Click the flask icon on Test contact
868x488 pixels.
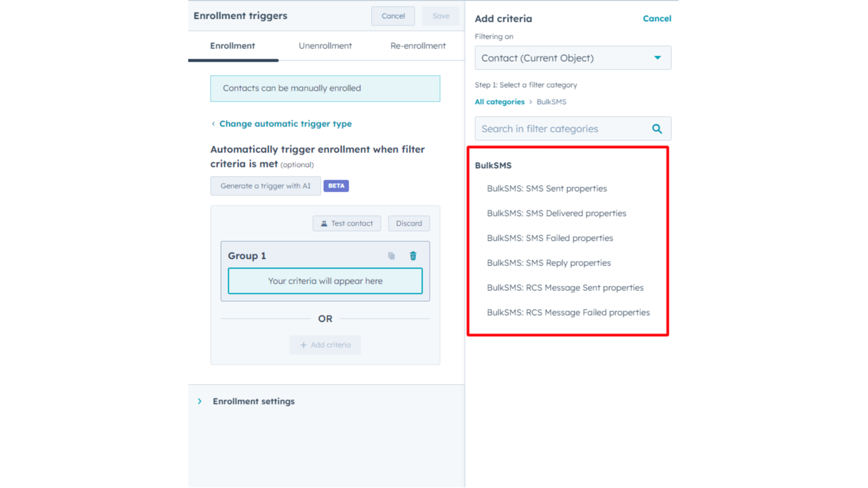324,224
